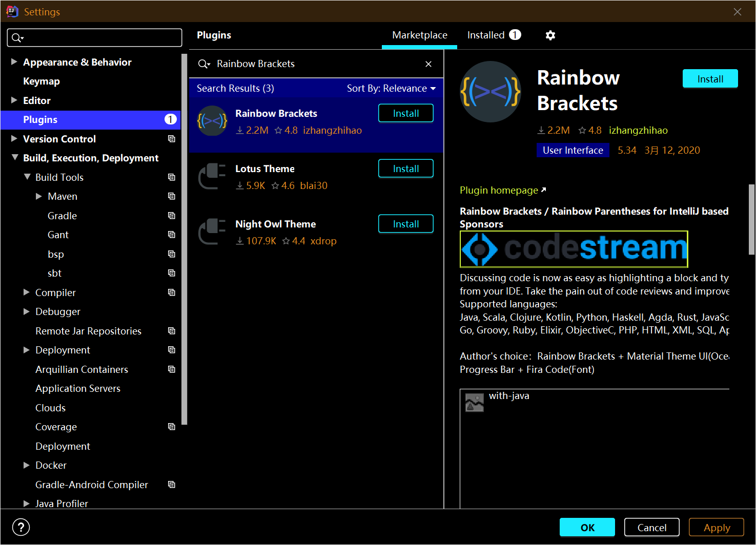The width and height of the screenshot is (756, 545).
Task: Clear the Rainbow Brackets search text
Action: pos(428,64)
